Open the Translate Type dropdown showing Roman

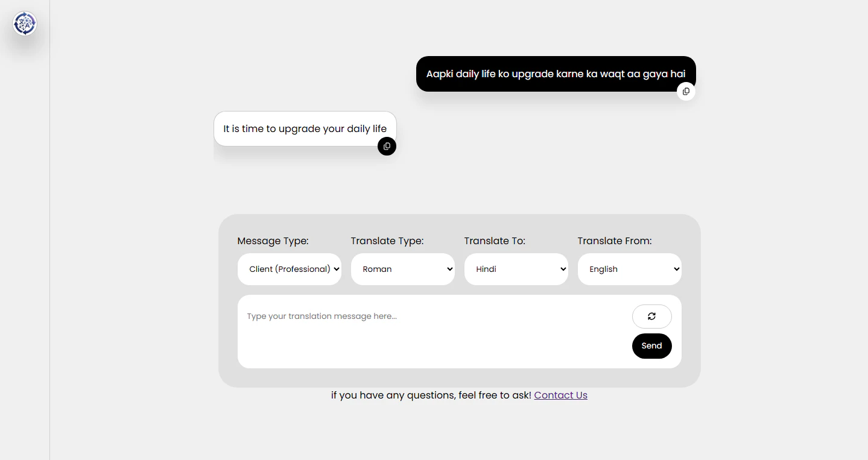[x=403, y=269]
